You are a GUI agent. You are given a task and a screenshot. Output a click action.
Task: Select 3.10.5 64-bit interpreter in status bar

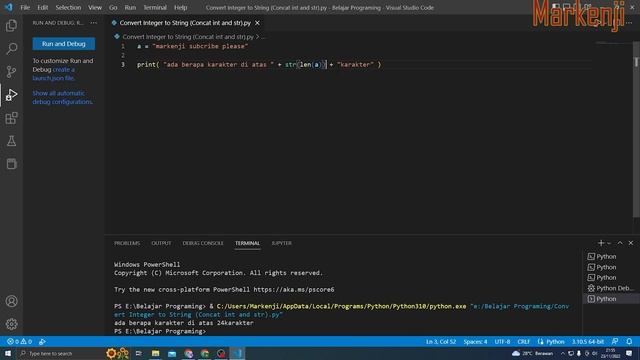pyautogui.click(x=587, y=342)
